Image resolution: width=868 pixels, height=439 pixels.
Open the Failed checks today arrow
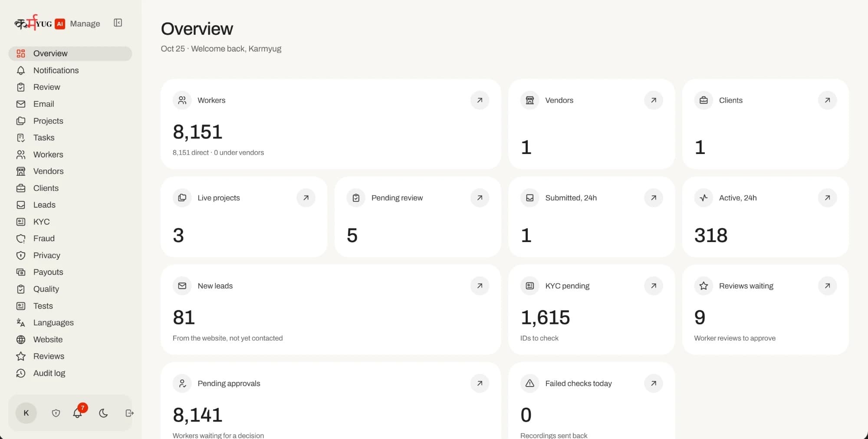pyautogui.click(x=654, y=383)
